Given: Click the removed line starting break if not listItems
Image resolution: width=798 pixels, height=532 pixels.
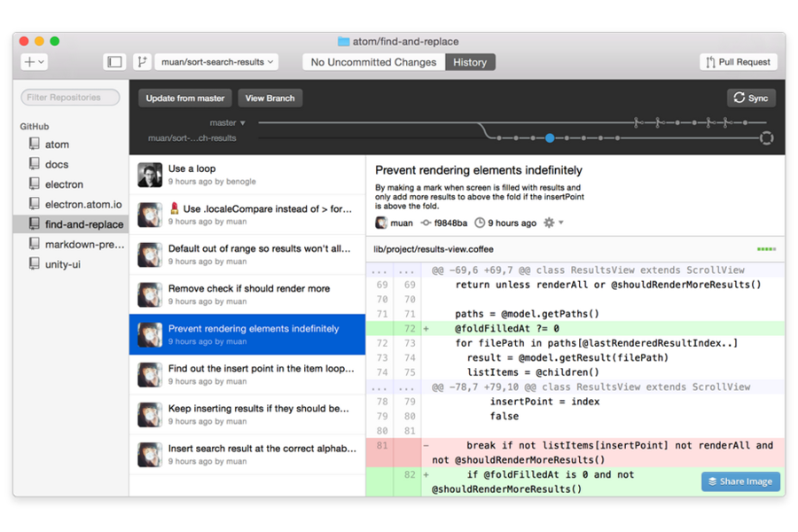Looking at the screenshot, I should [x=575, y=452].
